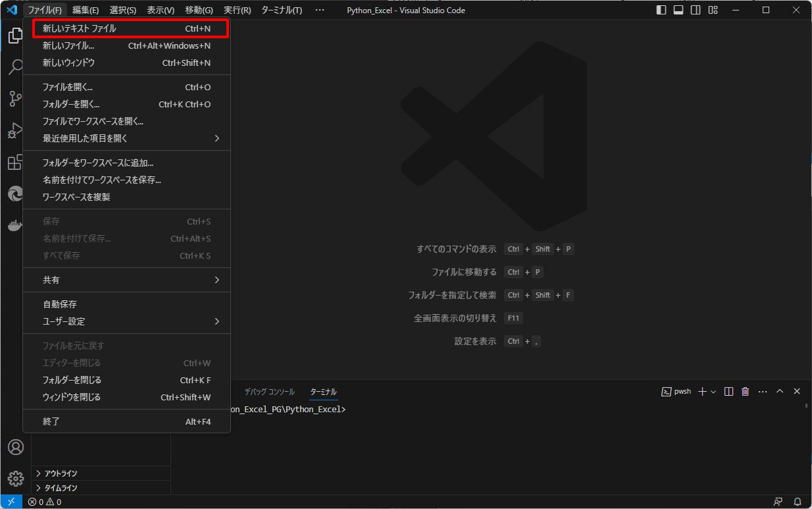Viewport: 812px width, 509px height.
Task: Open the 表示(V) menu
Action: 161,10
